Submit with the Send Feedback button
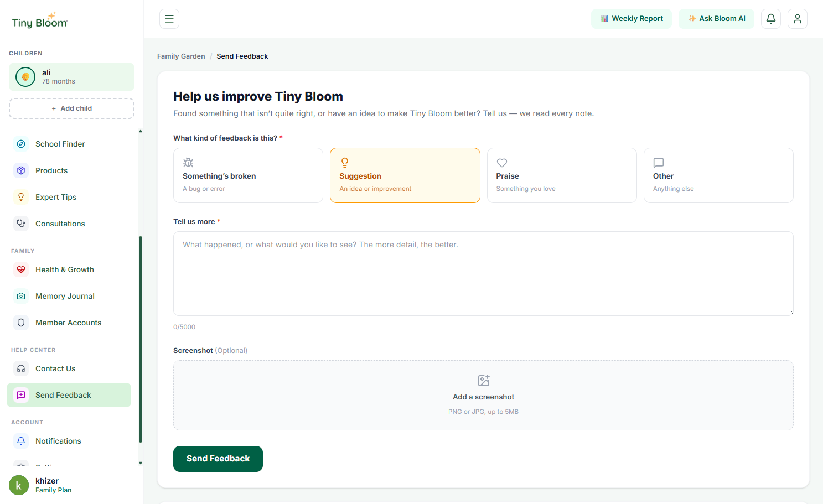The width and height of the screenshot is (823, 504). click(218, 459)
